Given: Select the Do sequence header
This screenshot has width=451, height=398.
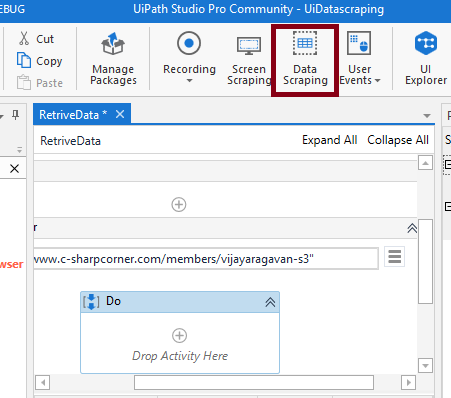Looking at the screenshot, I should 180,302.
